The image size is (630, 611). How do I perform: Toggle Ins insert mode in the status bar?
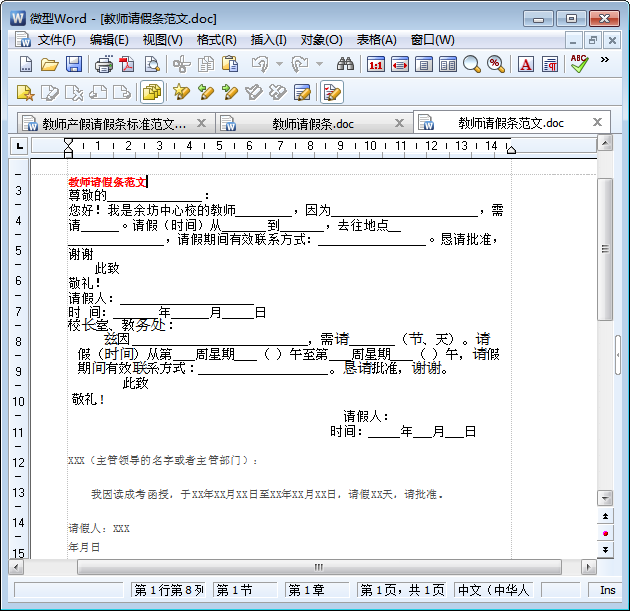tap(608, 590)
